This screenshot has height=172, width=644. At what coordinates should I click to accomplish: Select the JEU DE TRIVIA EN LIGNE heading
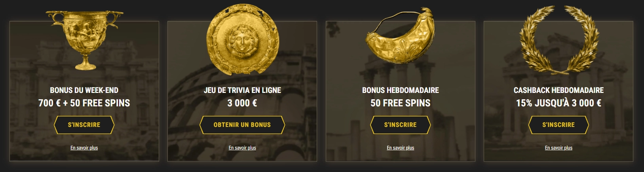pyautogui.click(x=242, y=90)
